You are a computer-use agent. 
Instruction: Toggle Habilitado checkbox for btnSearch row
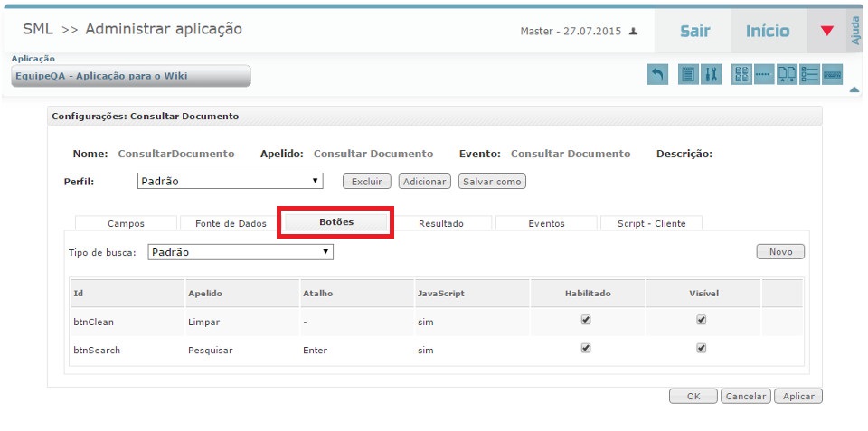click(x=586, y=349)
